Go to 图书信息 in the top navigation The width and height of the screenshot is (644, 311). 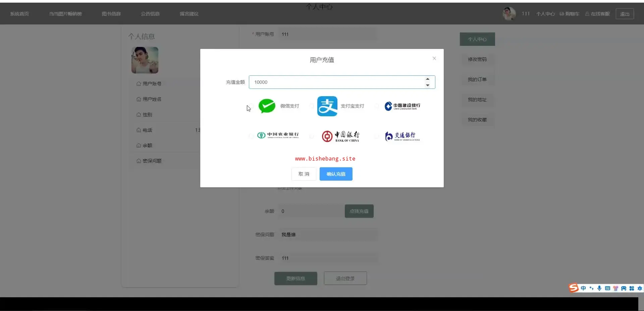pyautogui.click(x=111, y=14)
